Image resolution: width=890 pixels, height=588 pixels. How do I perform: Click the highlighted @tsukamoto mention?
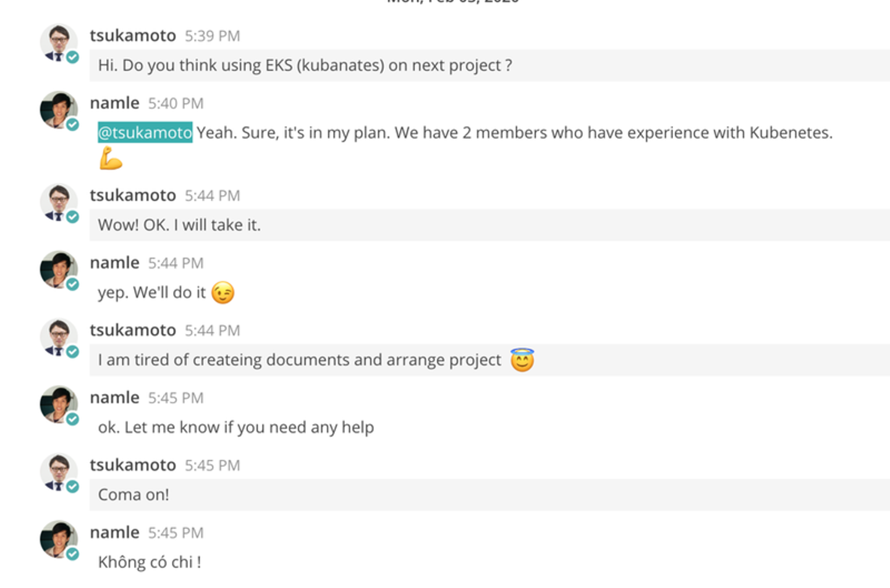click(x=145, y=133)
